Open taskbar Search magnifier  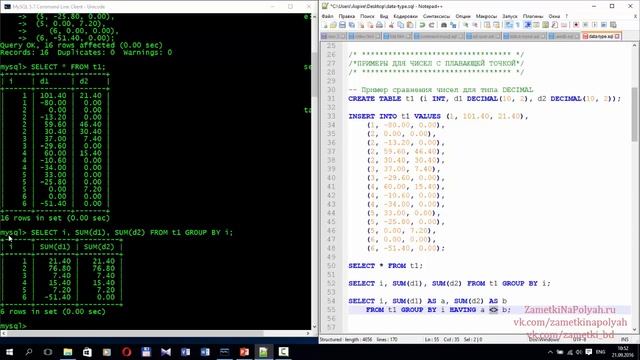29,352
